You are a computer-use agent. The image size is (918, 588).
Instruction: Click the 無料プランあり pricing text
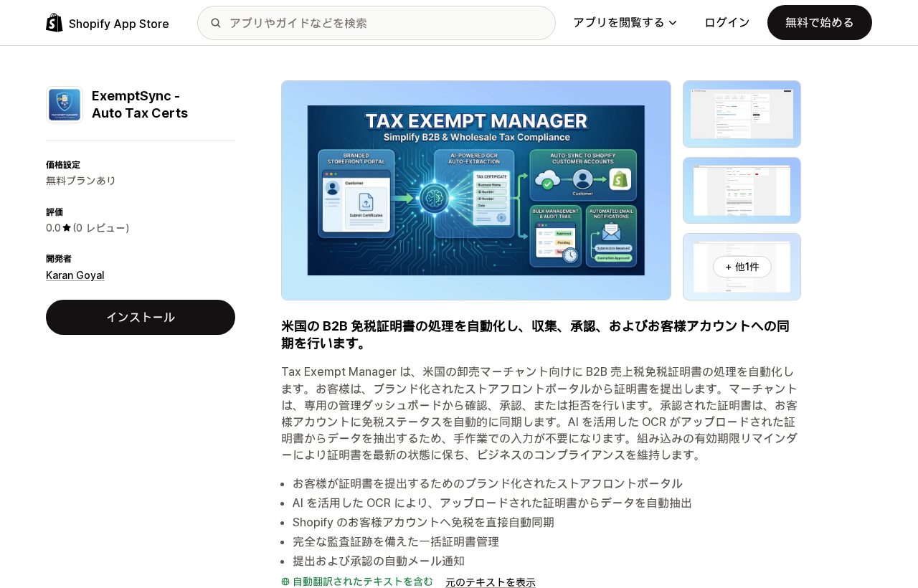click(x=81, y=181)
